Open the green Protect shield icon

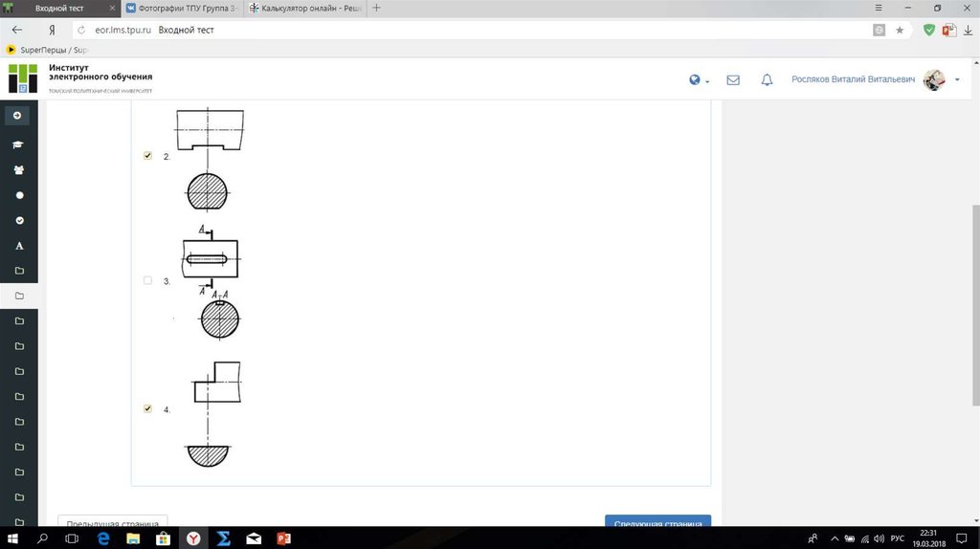[929, 30]
